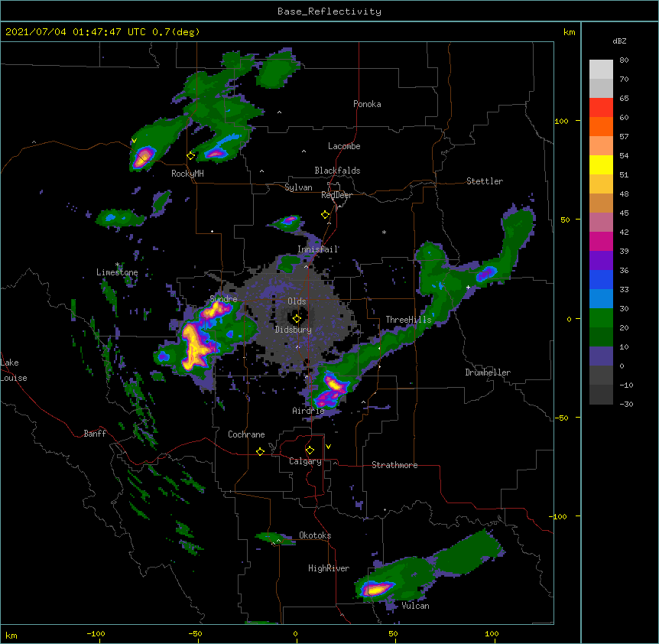Select the HighRiver label

coord(329,568)
